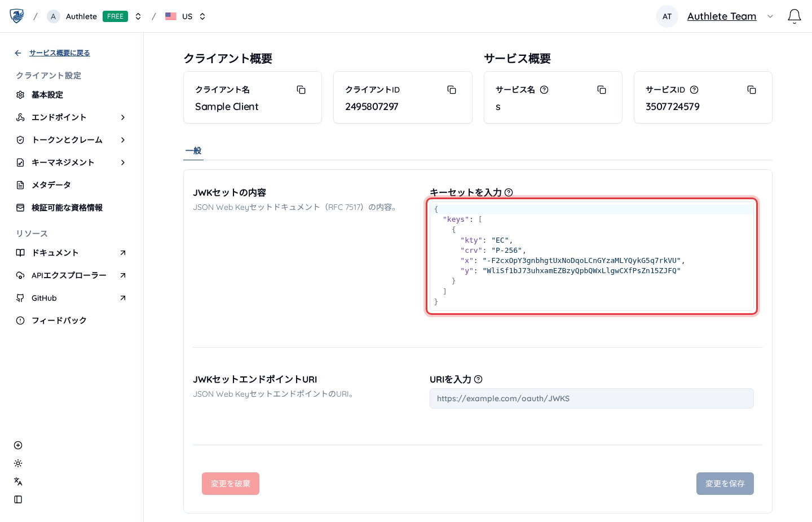
Task: Click the service ID value 3507724579
Action: click(x=673, y=107)
